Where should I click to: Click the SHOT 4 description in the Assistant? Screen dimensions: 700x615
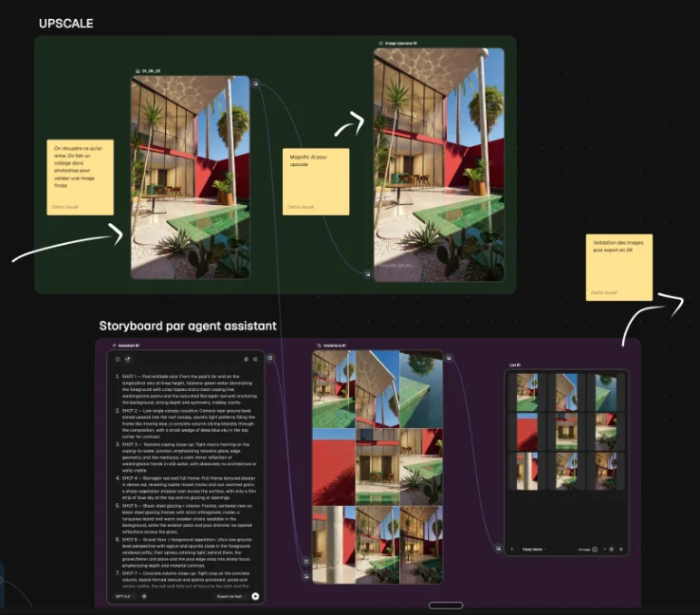[189, 488]
